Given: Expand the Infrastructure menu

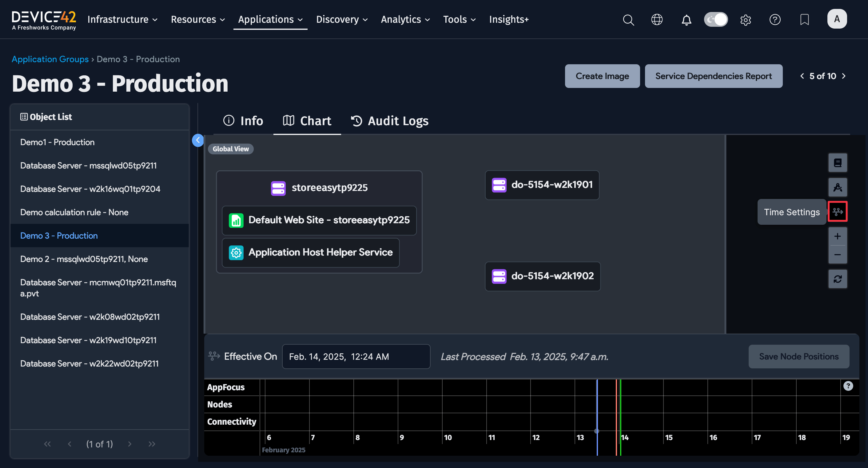Looking at the screenshot, I should pyautogui.click(x=122, y=20).
